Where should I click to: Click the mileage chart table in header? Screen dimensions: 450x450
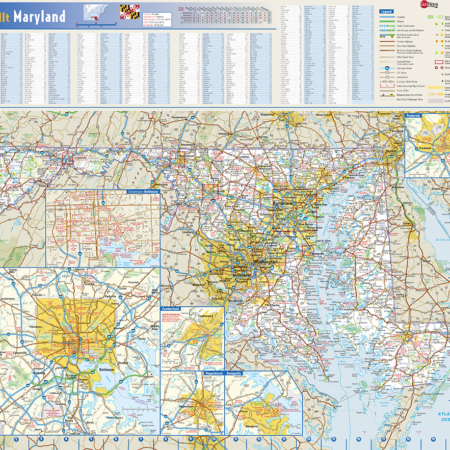226,14
